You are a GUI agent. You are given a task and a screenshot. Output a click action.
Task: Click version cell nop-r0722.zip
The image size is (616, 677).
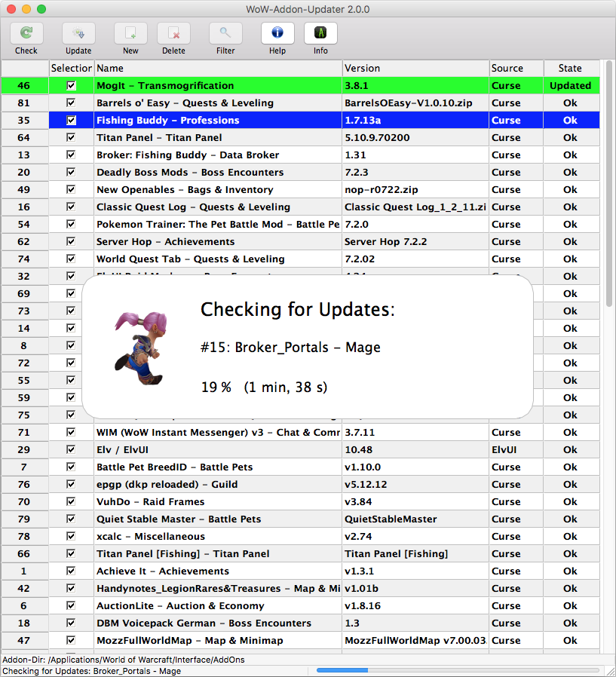coord(415,189)
